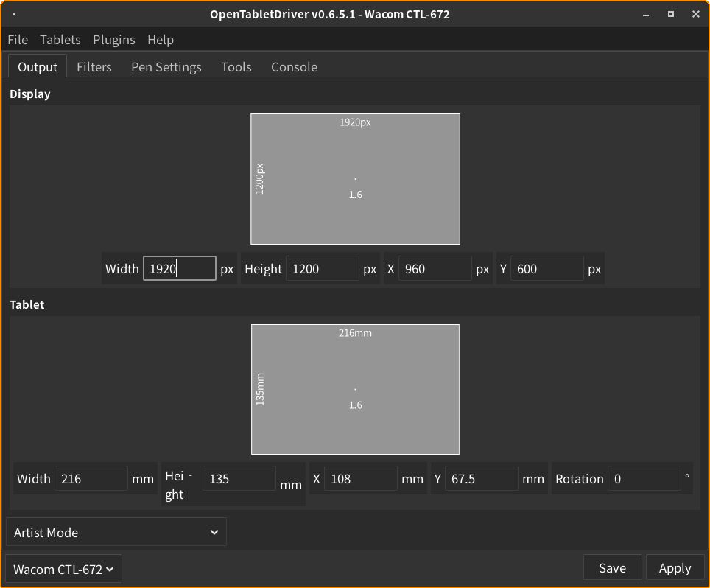Click the Rotation label
Viewport: 710px width, 588px height.
tap(579, 479)
